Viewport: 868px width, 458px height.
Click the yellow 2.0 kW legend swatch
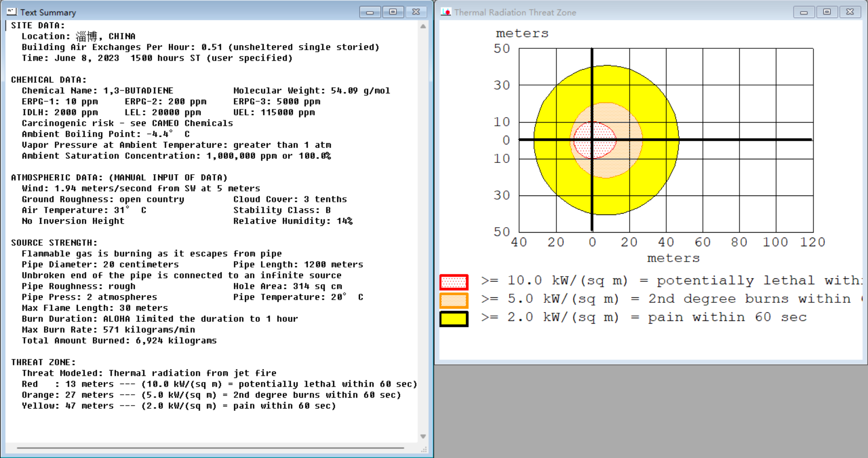(454, 319)
